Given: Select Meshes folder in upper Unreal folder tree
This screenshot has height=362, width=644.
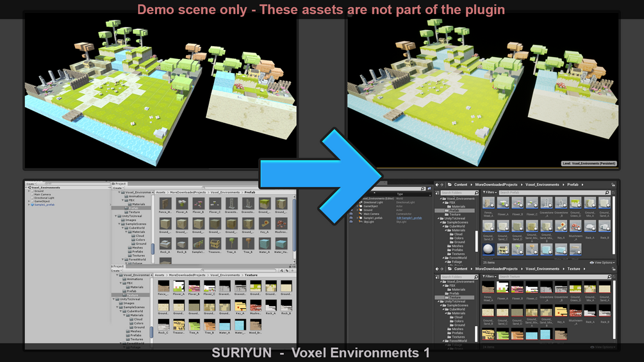Looking at the screenshot, I should tap(457, 246).
